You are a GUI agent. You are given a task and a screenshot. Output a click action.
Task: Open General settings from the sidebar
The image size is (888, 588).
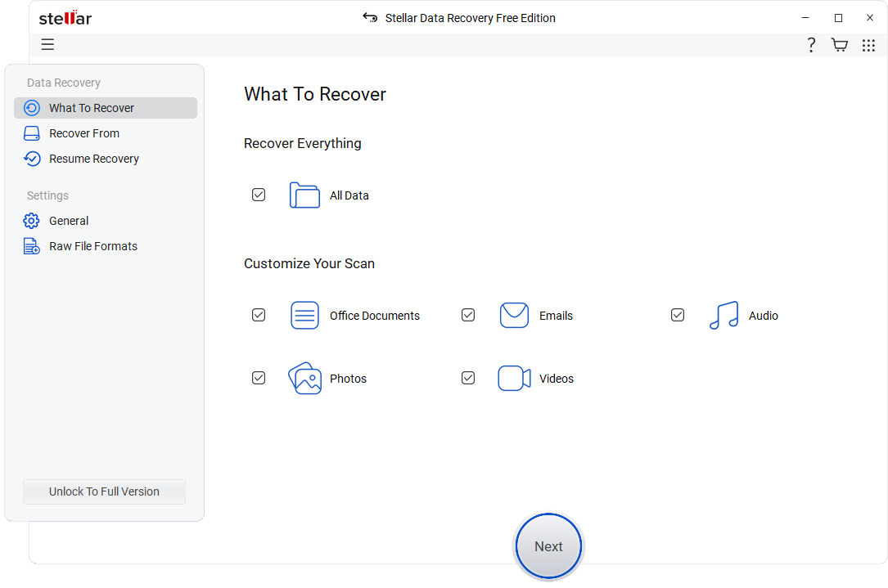[x=68, y=220]
